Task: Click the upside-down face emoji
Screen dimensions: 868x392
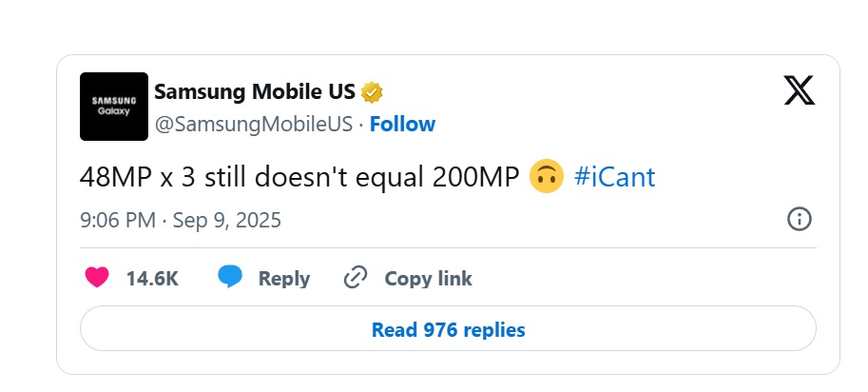Action: click(547, 177)
